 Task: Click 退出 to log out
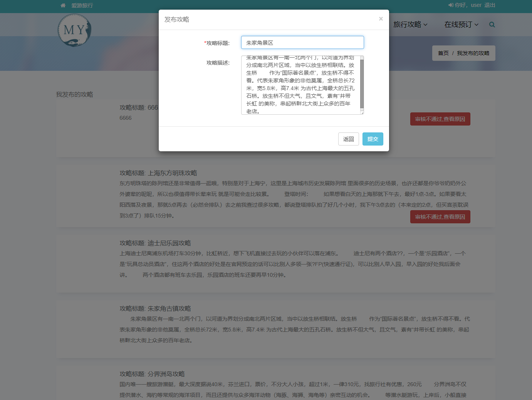490,5
